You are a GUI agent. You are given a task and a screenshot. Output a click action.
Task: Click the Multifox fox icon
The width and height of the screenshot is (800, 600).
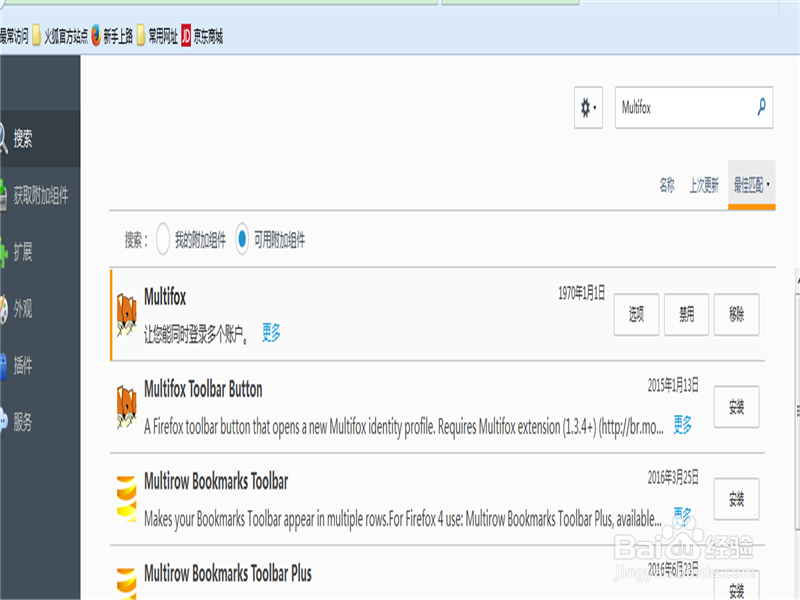point(127,315)
